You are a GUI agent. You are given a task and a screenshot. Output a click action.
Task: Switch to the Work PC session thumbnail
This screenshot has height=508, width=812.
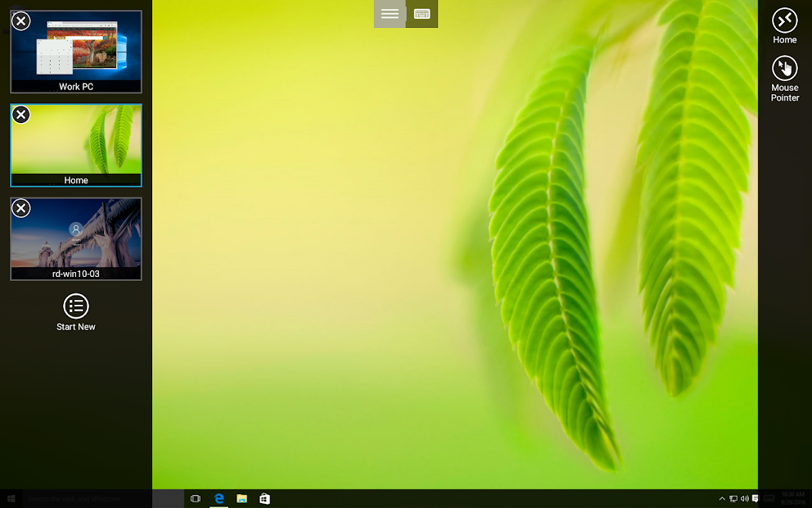coord(75,52)
